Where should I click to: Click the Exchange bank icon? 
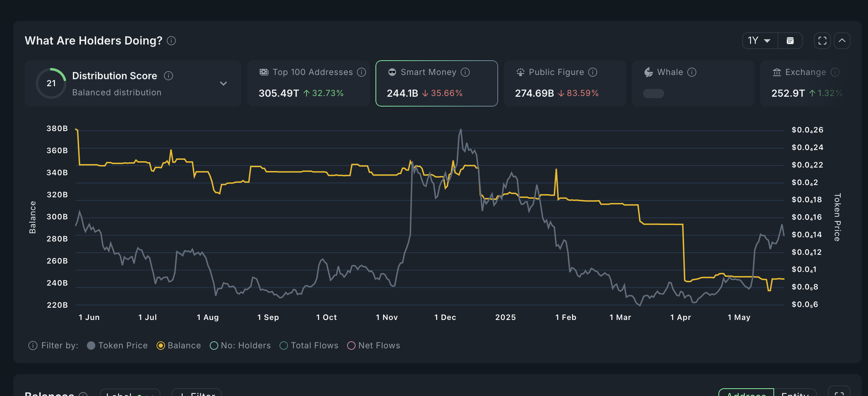tap(776, 72)
